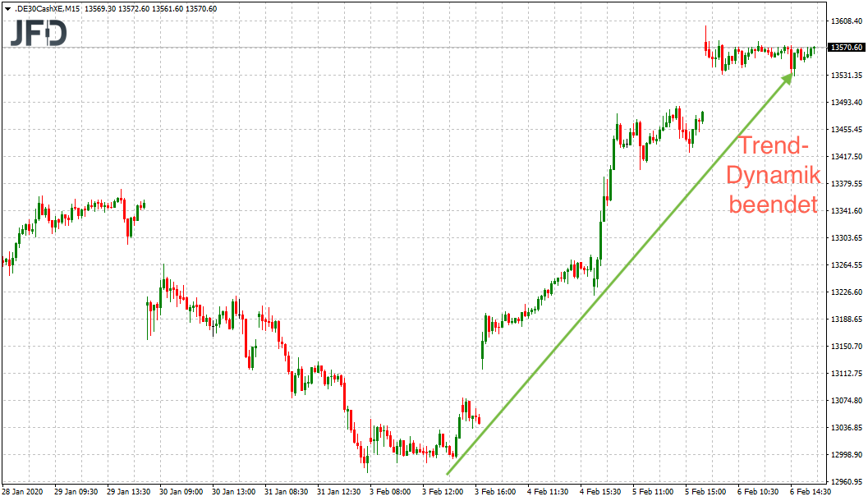This screenshot has width=868, height=501.
Task: Select the current price tag 13570.60
Action: (x=846, y=48)
